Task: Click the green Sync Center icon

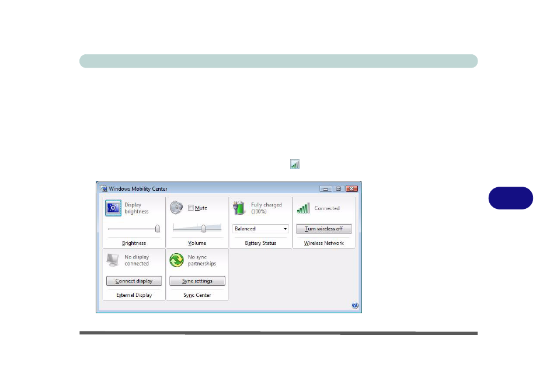Action: [176, 260]
